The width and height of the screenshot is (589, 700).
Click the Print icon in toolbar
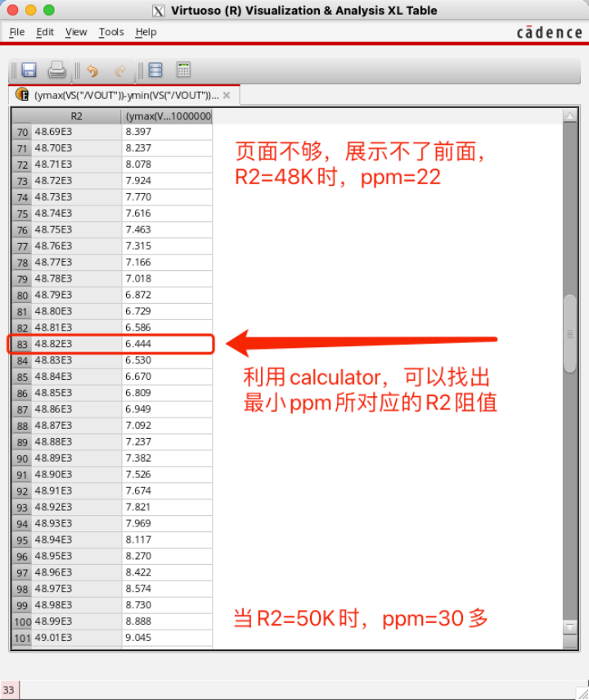point(57,70)
